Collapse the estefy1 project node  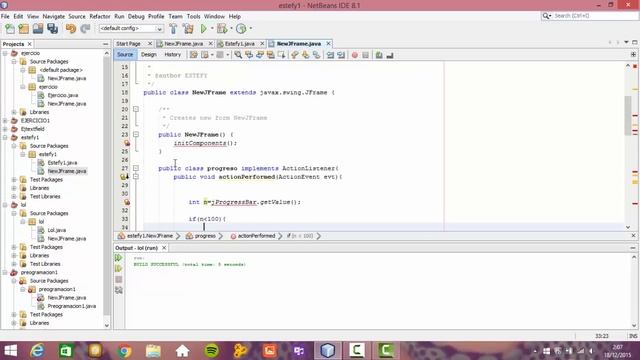click(x=5, y=138)
